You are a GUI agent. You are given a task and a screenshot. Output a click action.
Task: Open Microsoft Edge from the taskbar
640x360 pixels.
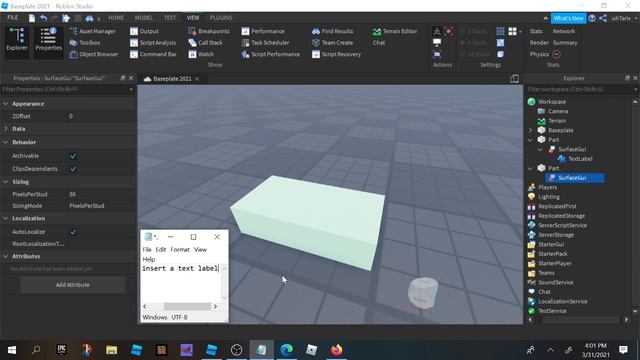tap(287, 350)
